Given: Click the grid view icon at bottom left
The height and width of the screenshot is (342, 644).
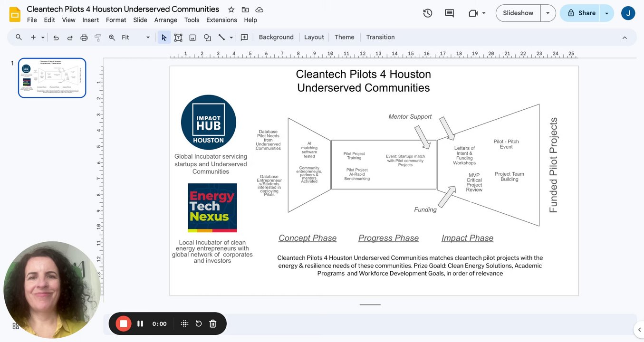Looking at the screenshot, I should (16, 326).
